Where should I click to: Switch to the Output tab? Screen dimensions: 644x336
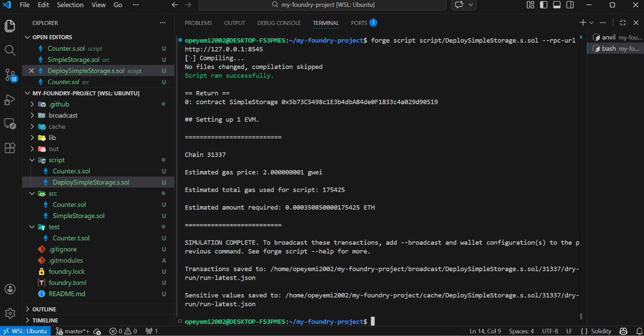coord(235,23)
